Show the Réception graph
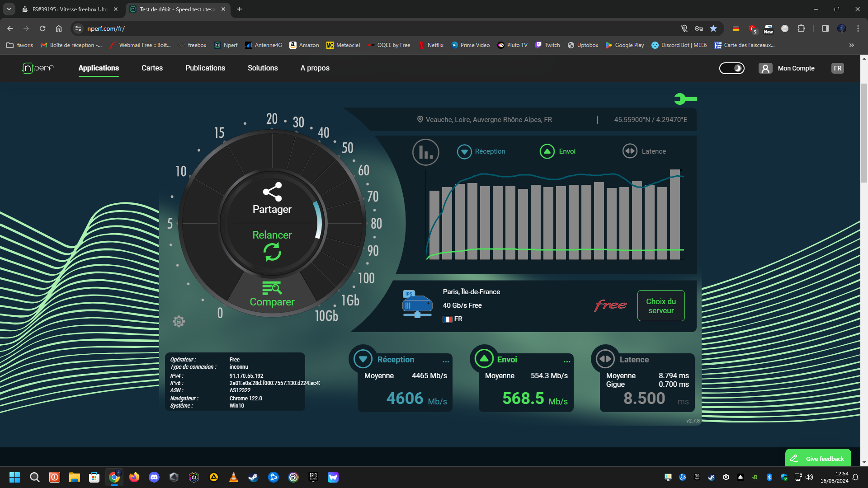868x488 pixels. click(x=481, y=151)
